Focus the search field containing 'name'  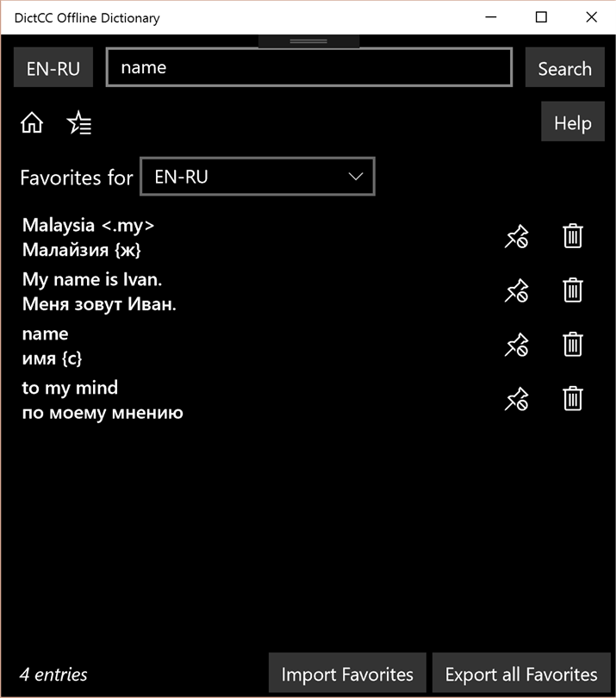pos(308,67)
